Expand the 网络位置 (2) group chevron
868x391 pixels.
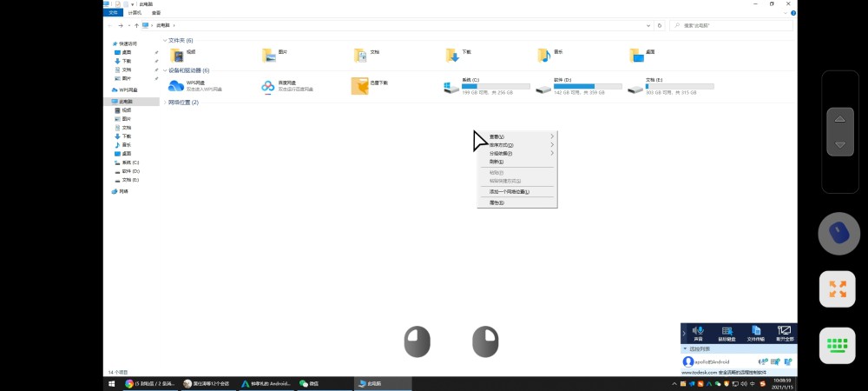(164, 103)
